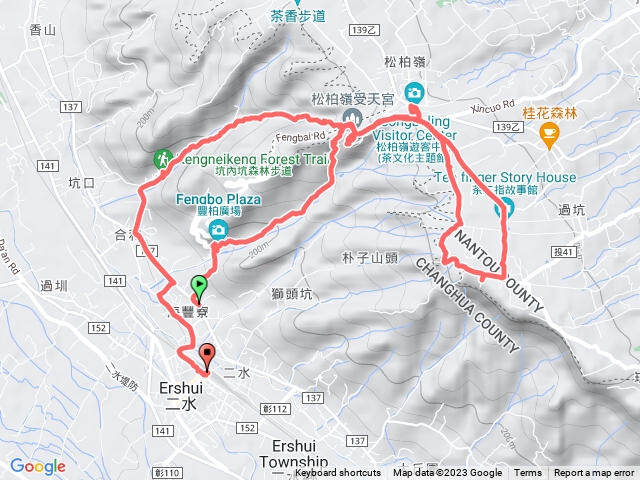Click Report a map error
Image resolution: width=640 pixels, height=480 pixels.
[x=593, y=473]
